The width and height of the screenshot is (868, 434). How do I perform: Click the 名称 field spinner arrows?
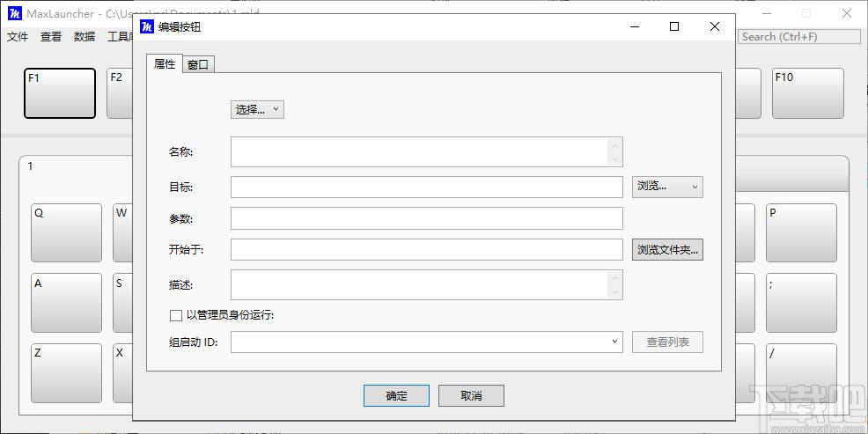pos(615,151)
